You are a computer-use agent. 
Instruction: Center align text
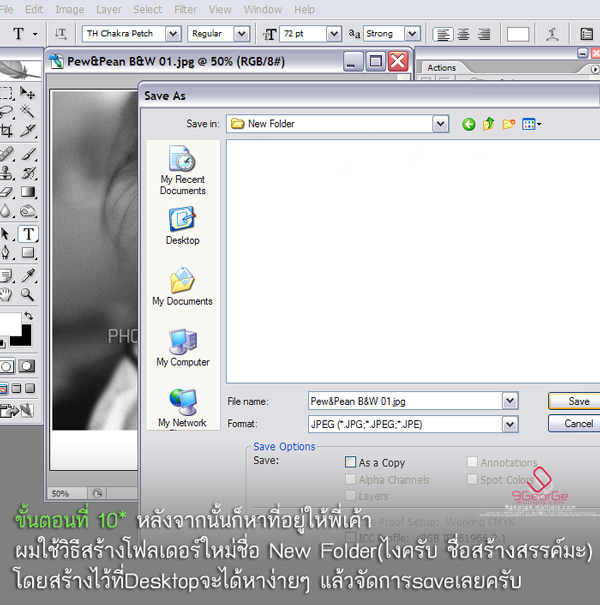pos(463,34)
